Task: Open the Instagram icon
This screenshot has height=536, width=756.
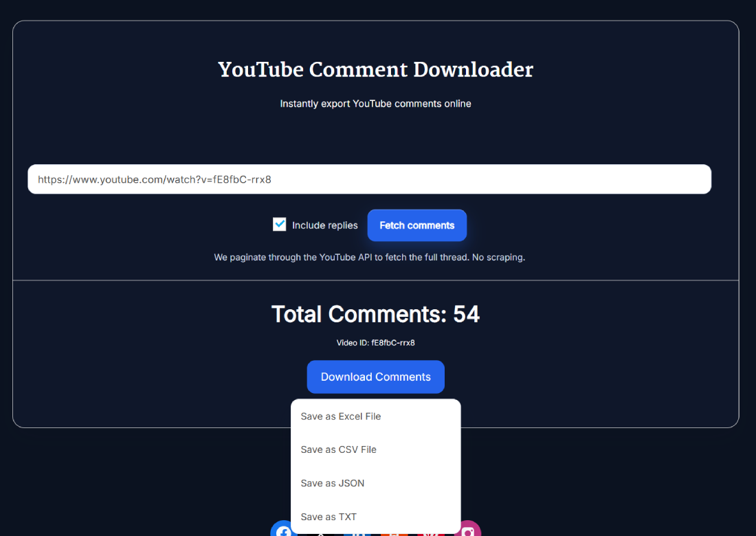Action: tap(469, 529)
